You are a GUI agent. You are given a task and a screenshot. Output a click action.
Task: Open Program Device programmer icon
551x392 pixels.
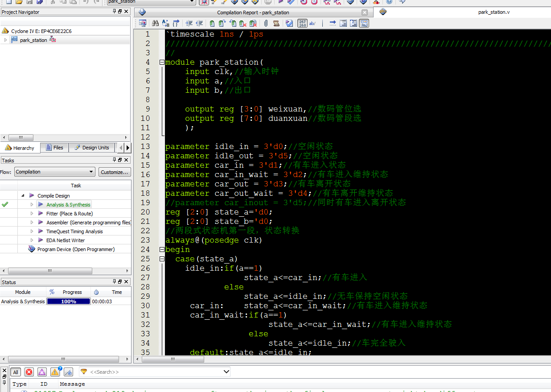(32, 249)
